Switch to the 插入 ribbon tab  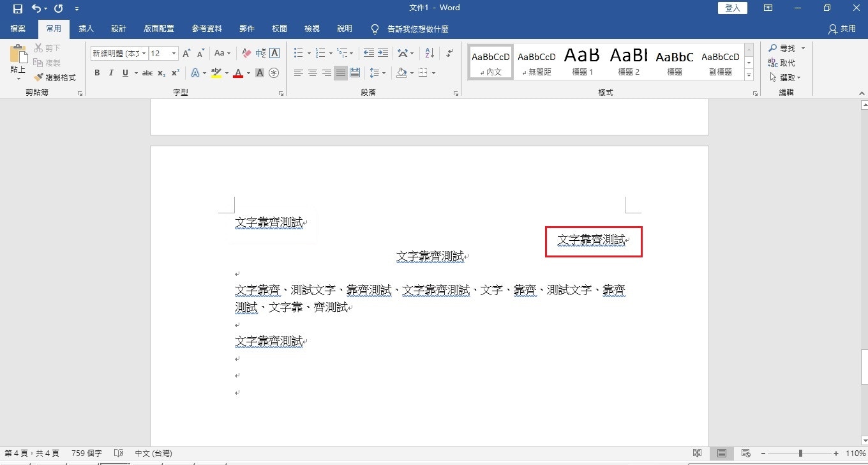coord(86,28)
